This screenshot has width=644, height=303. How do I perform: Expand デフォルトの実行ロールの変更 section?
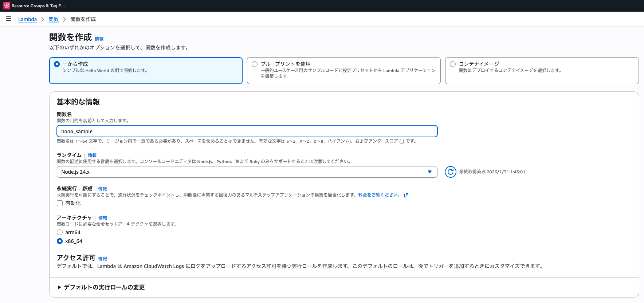101,287
